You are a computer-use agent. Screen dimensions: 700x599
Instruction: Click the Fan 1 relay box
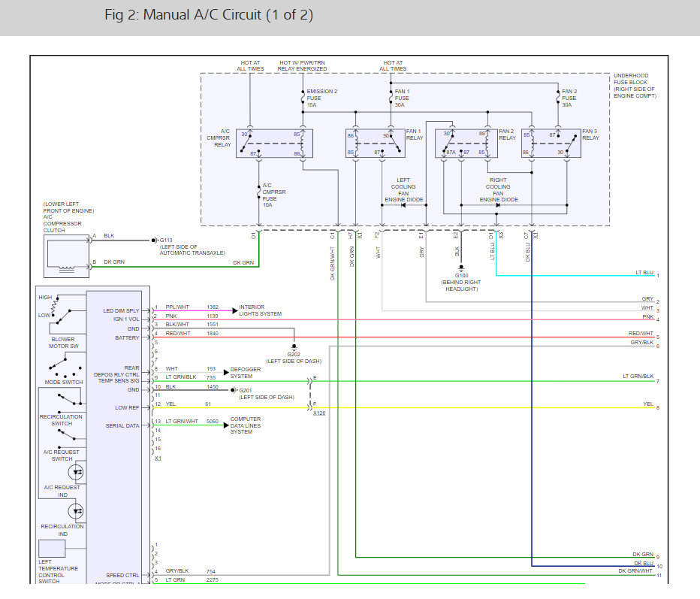[374, 144]
